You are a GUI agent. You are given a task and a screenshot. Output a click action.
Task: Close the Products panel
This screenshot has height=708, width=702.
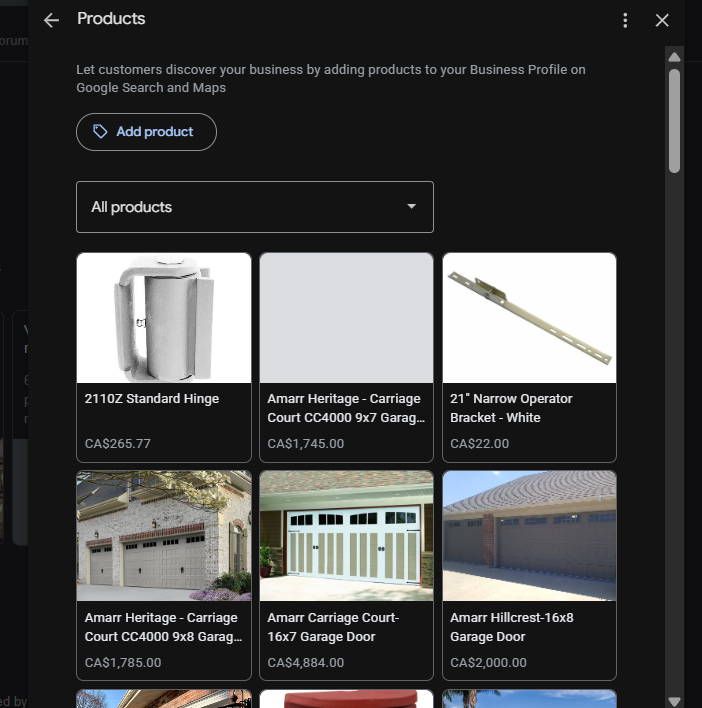point(662,20)
